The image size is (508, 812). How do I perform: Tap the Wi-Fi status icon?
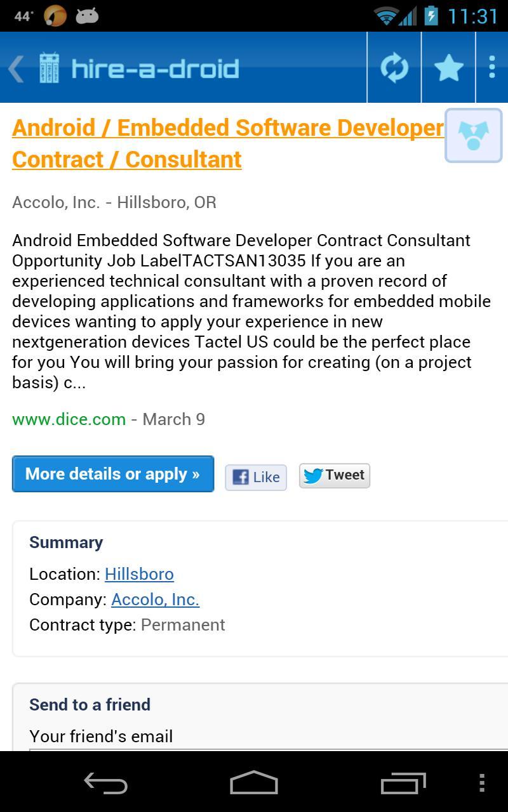coord(385,16)
